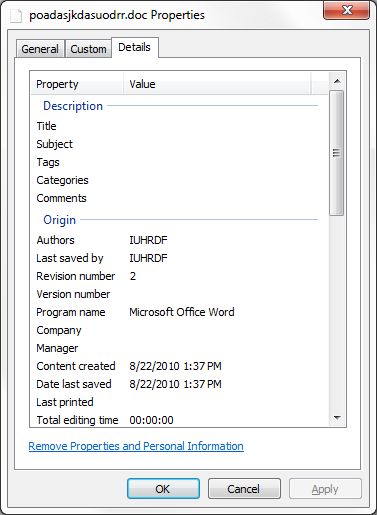Click the OK button
Image resolution: width=377 pixels, height=515 pixels.
pos(163,489)
